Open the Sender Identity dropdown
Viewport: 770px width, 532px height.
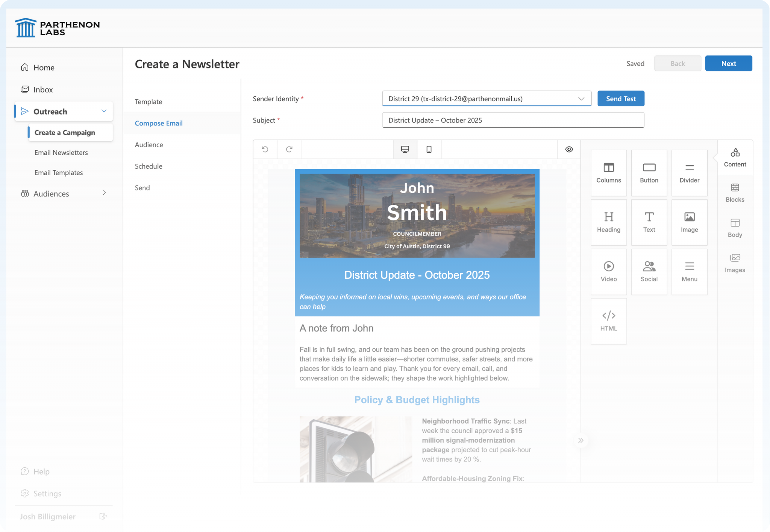487,98
